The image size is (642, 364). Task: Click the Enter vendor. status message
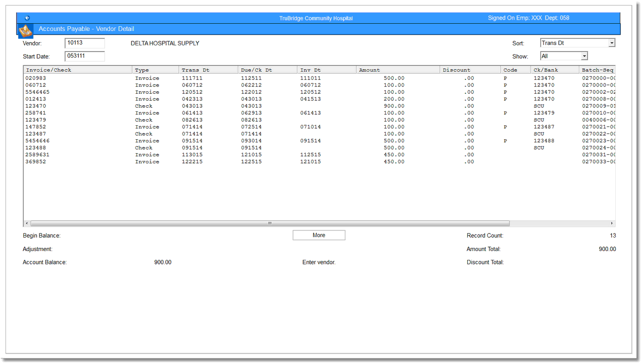point(319,262)
